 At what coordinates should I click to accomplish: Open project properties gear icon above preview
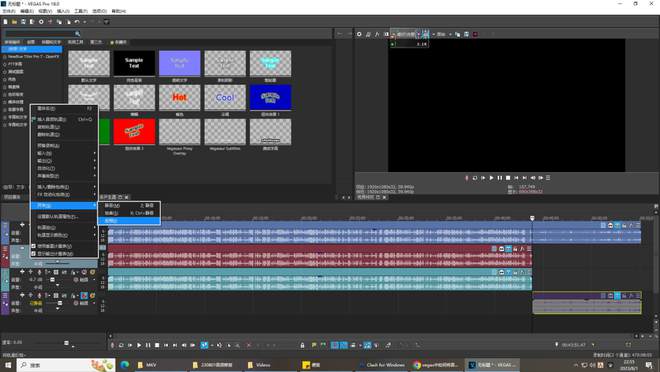click(359, 34)
